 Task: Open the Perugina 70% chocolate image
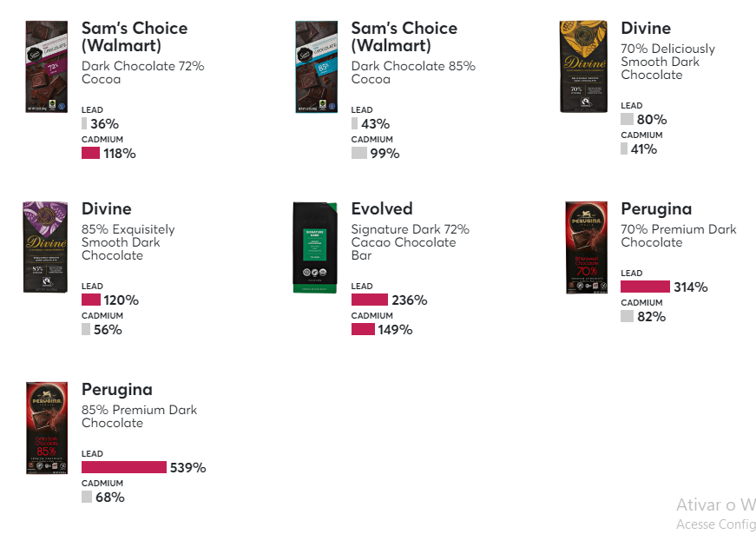click(x=586, y=247)
